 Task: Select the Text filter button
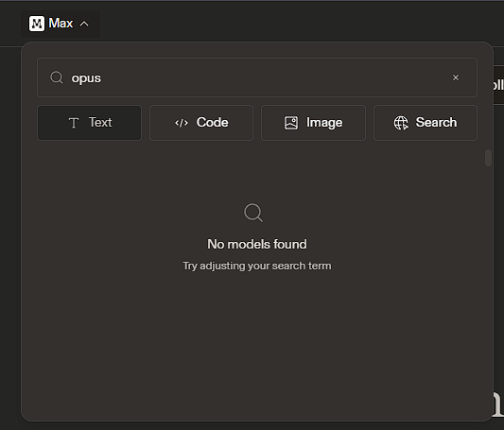89,123
